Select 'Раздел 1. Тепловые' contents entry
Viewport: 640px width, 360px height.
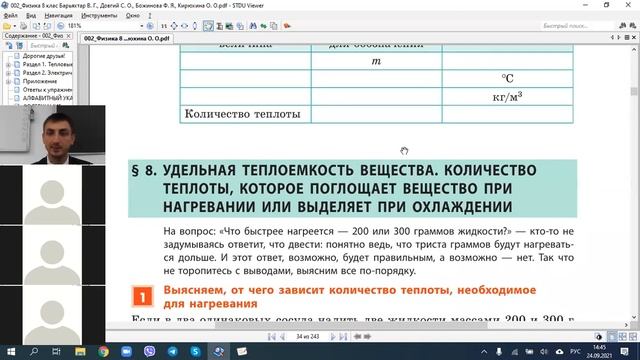pos(47,64)
